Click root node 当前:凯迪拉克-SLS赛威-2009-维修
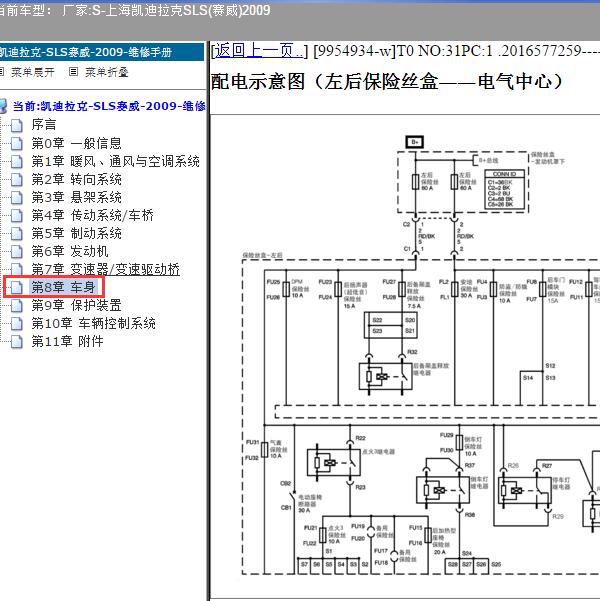600x601 pixels. point(109,106)
